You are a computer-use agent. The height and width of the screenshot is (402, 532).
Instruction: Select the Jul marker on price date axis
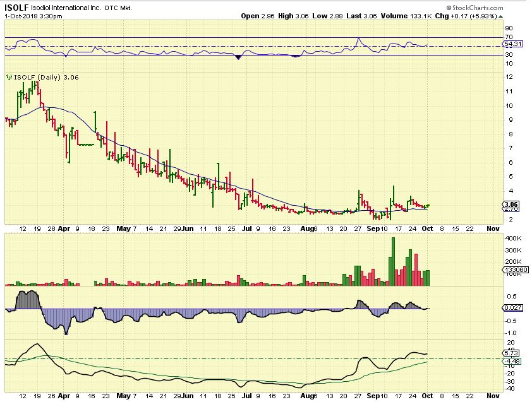[246, 228]
